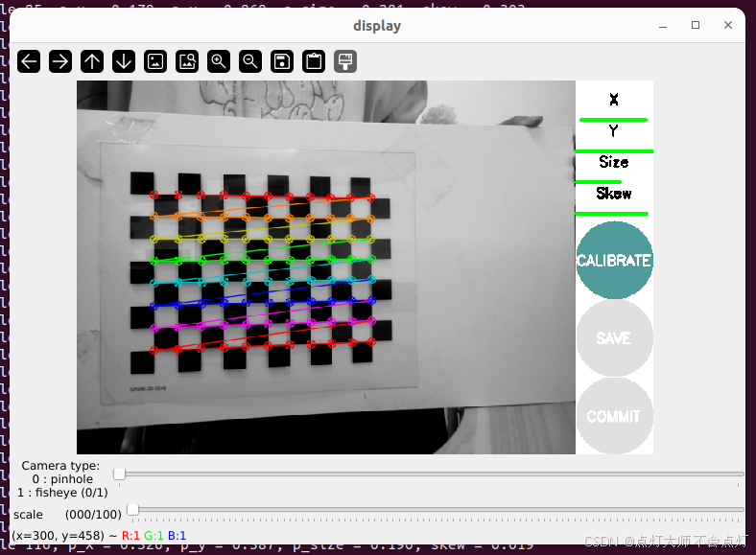Click the fit-image-to-window icon
The height and width of the screenshot is (555, 756).
point(187,61)
